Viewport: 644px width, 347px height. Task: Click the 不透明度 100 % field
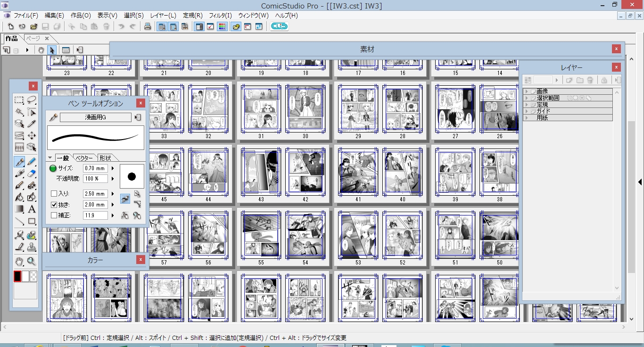pos(95,179)
